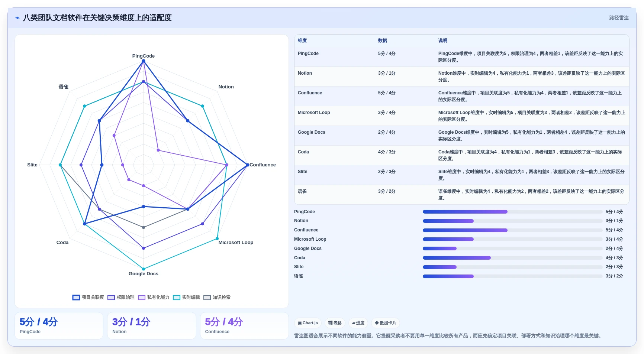Click the Google Docs radar axis label
This screenshot has height=354, width=644.
pyautogui.click(x=144, y=274)
